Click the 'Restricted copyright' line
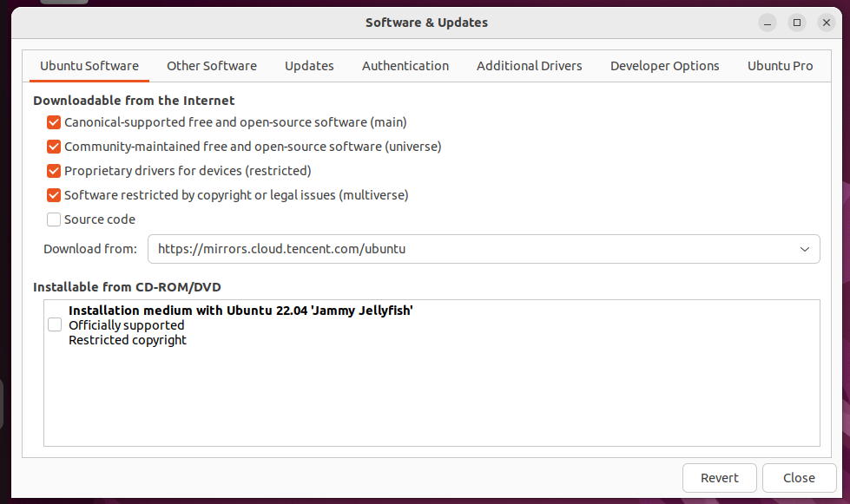 (x=128, y=340)
